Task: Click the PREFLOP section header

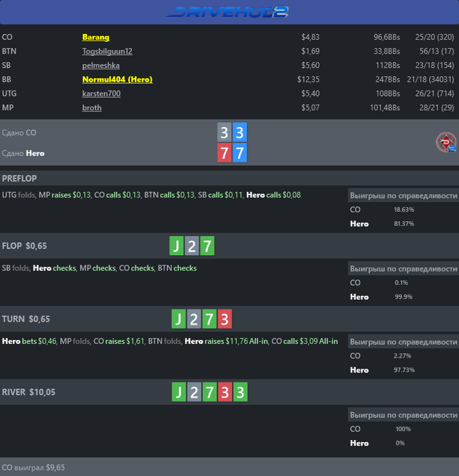Action: point(20,178)
